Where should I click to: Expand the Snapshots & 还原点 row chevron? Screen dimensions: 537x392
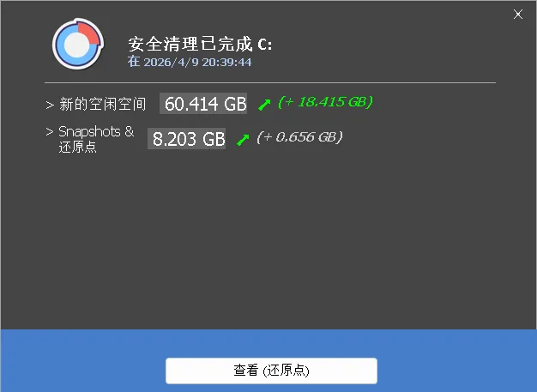(50, 132)
